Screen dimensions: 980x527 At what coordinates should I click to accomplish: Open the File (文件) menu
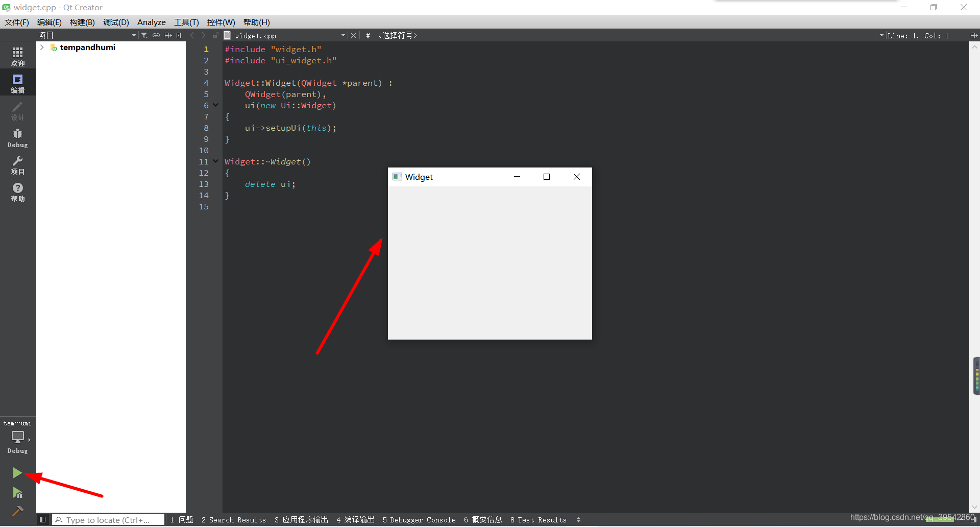[x=17, y=22]
